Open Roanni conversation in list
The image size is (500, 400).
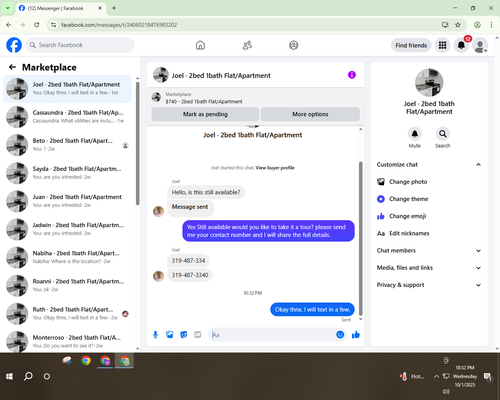[68, 285]
